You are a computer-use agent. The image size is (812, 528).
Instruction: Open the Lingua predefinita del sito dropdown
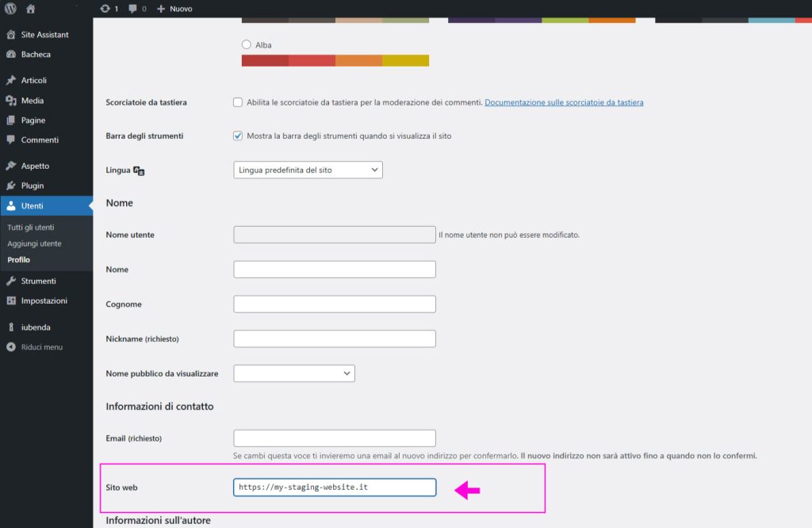308,170
